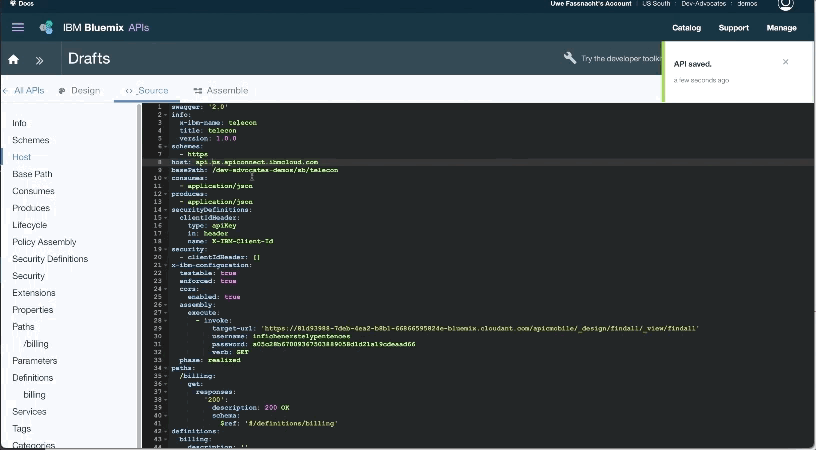Viewport: 816px width, 450px height.
Task: Collapse the definitions block fold arrow
Action: tap(166, 431)
